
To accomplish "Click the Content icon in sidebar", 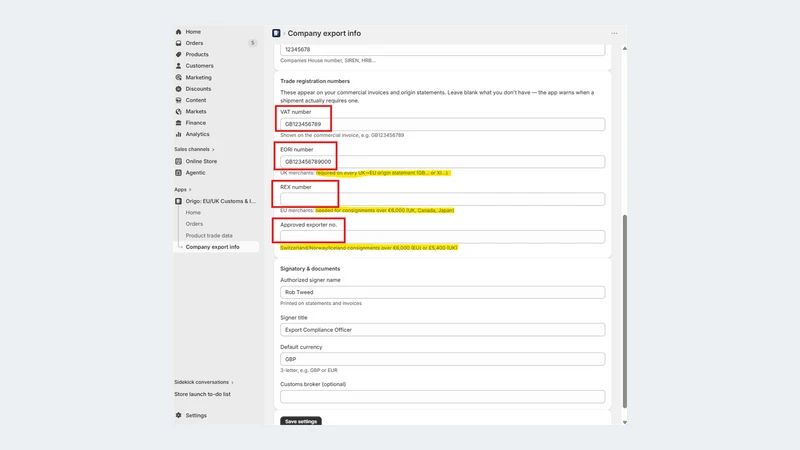I will (179, 100).
